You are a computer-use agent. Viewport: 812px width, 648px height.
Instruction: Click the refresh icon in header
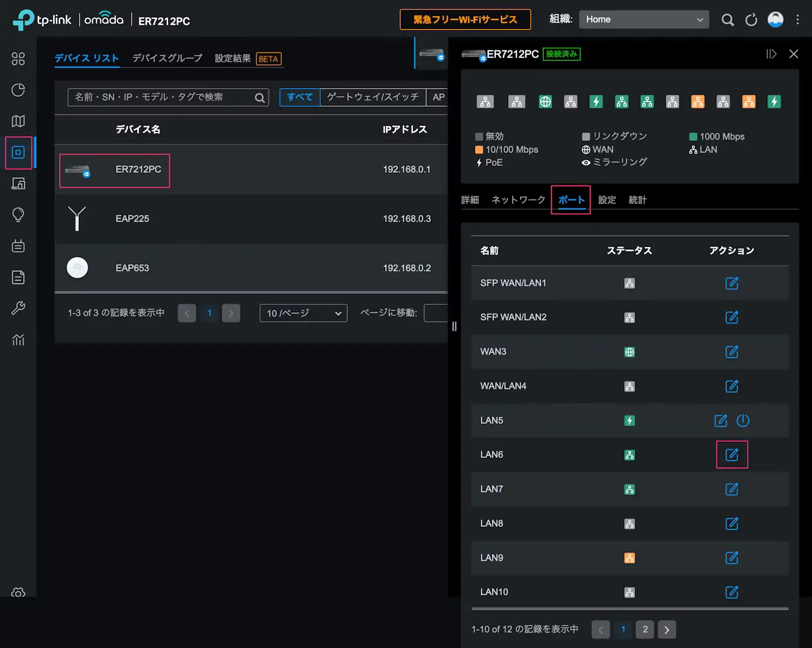[x=751, y=20]
